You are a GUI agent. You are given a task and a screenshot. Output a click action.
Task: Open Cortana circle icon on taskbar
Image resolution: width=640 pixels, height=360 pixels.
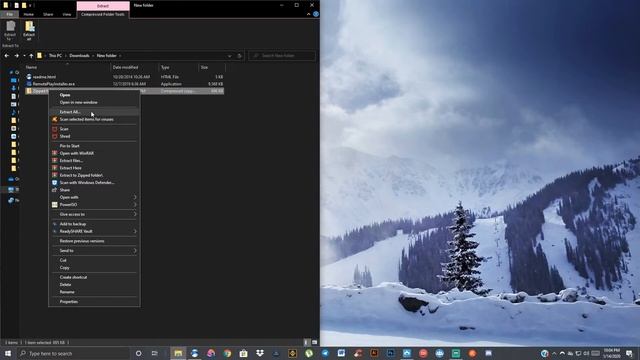[x=139, y=353]
